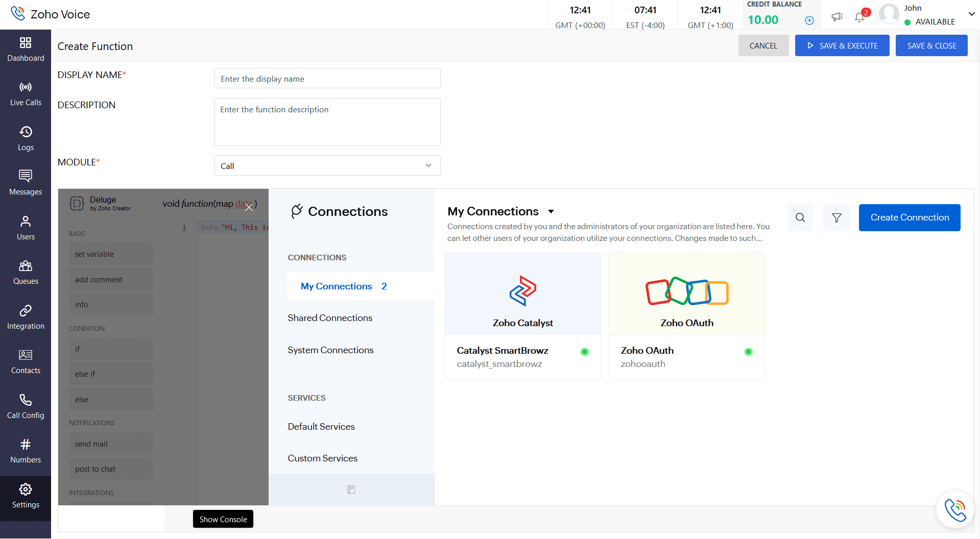Click the announcements megaphone icon

(x=836, y=17)
